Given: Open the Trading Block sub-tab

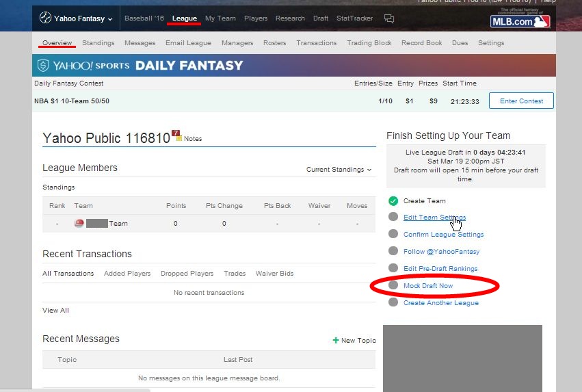Looking at the screenshot, I should [x=369, y=42].
